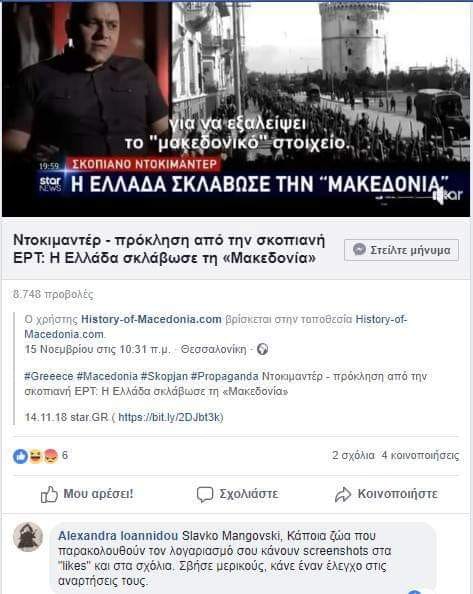Send a message via Στείλτε μήνυμα button
473x594 pixels.
[401, 250]
